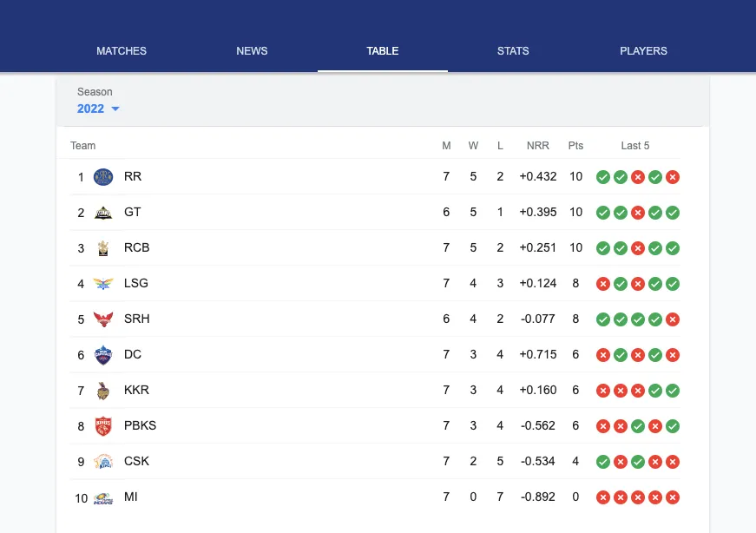The height and width of the screenshot is (533, 756).
Task: Click KKR's NRR value +0.160
Action: tap(538, 390)
